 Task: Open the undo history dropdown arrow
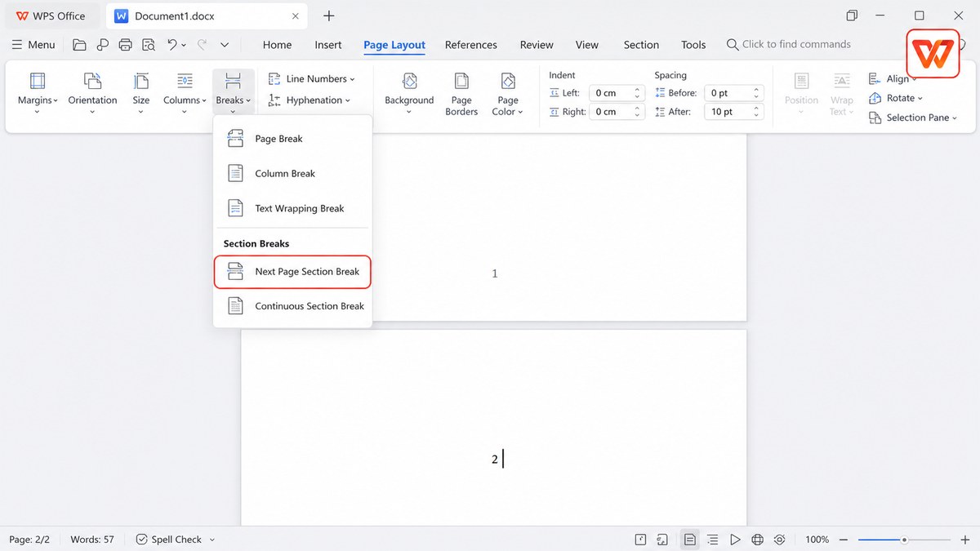click(x=184, y=45)
